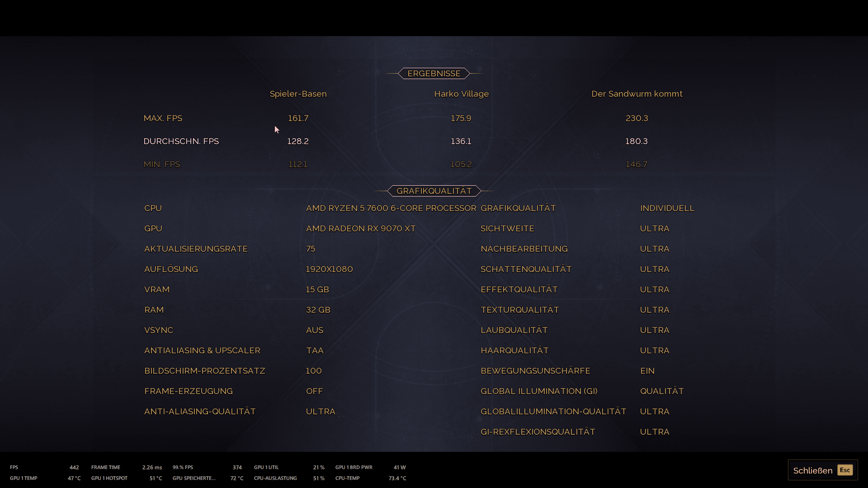This screenshot has height=488, width=868.
Task: Click the VSYNC AUS value
Action: pos(314,330)
